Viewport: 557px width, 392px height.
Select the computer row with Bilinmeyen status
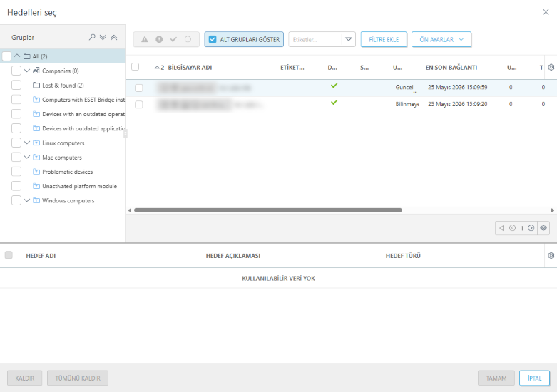click(x=139, y=104)
